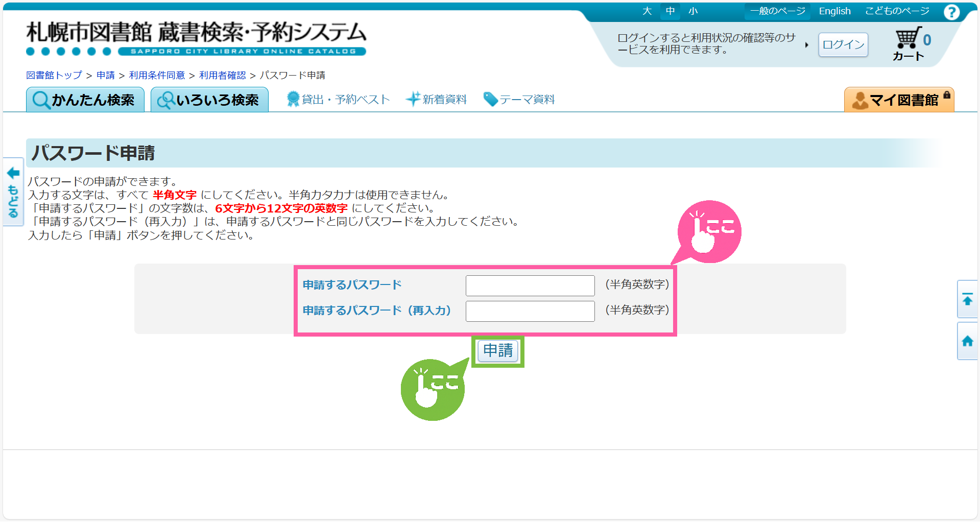Screen dimensions: 980x523
Task: Click the もどる back arrow side tab
Action: pos(13,192)
